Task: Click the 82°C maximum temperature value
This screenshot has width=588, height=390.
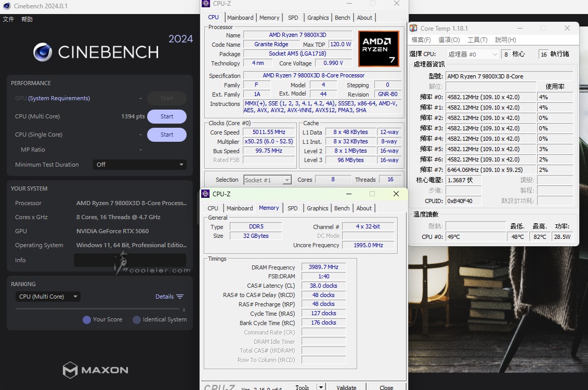Action: 540,237
